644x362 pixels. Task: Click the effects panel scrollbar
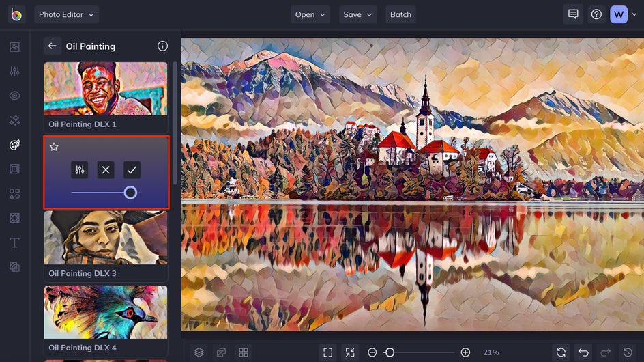coord(175,124)
